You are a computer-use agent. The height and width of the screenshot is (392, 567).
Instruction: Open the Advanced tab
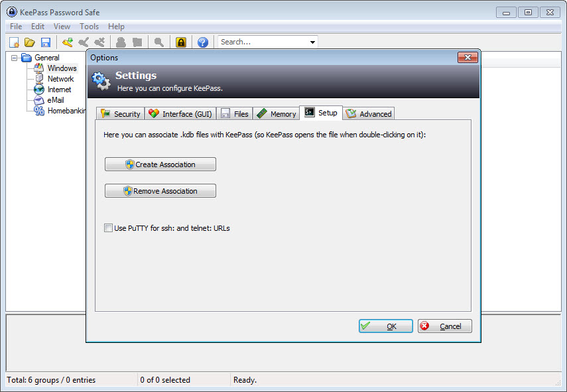(369, 113)
